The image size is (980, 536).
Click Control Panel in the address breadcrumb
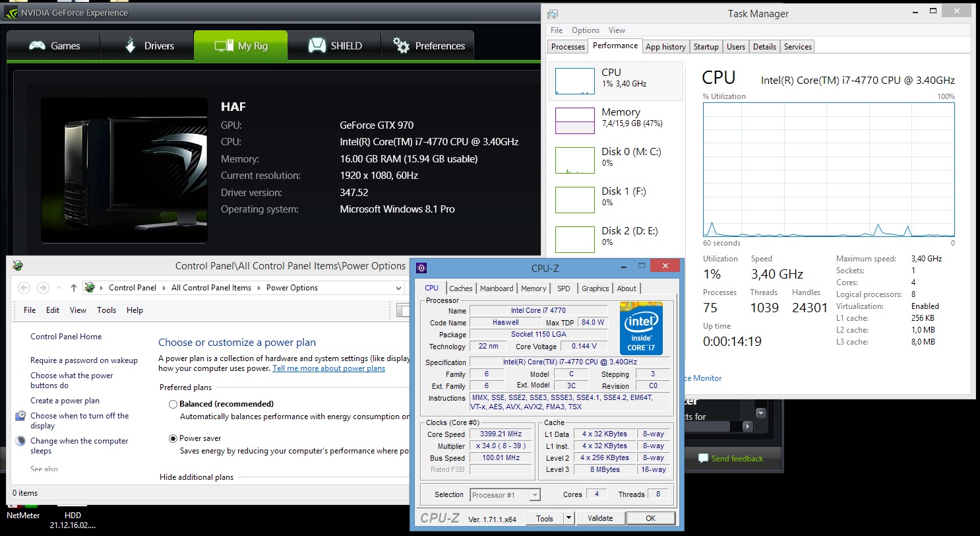pyautogui.click(x=133, y=288)
